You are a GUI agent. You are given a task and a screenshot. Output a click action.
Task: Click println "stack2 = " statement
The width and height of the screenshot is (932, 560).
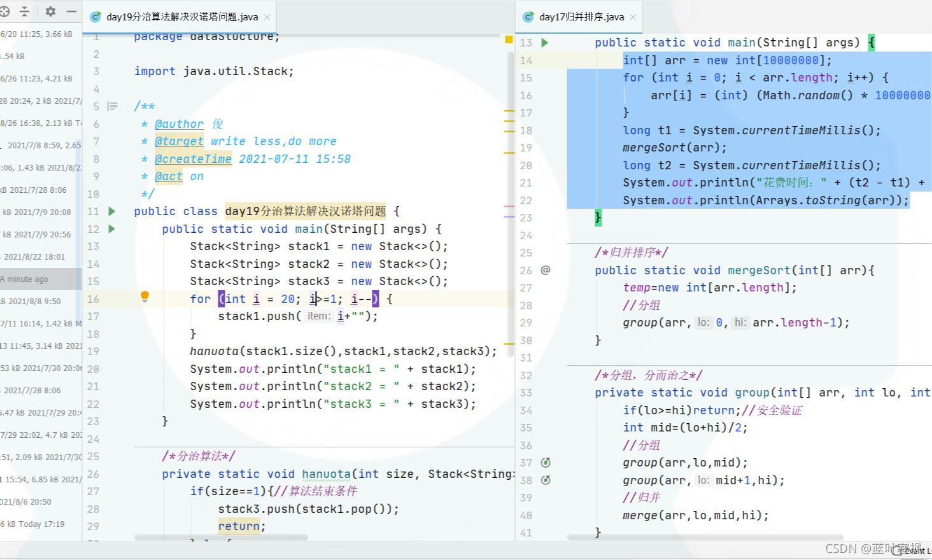333,386
